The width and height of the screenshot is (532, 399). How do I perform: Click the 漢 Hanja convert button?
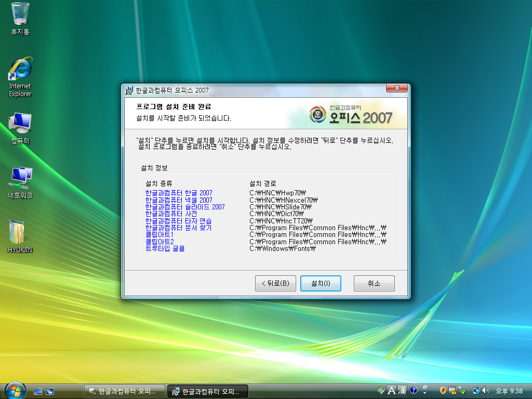pos(402,391)
